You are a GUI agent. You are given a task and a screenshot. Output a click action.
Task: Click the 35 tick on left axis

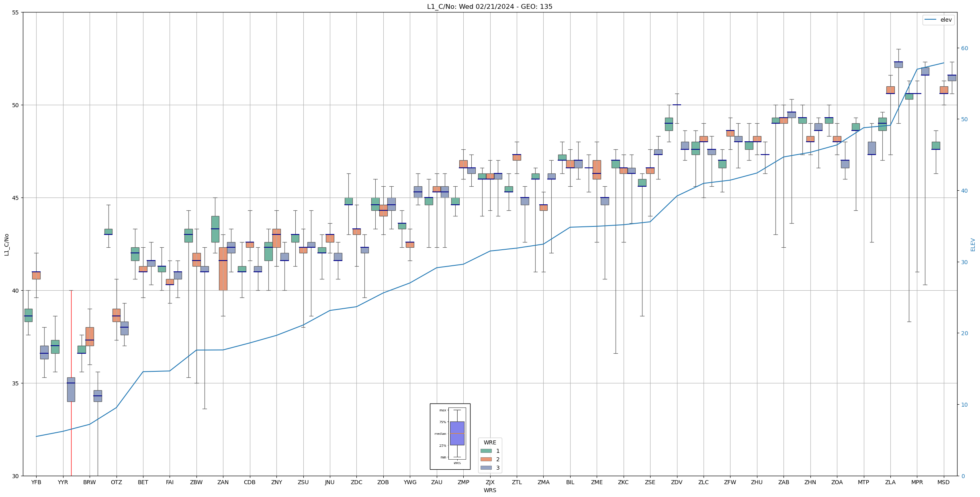(x=16, y=383)
